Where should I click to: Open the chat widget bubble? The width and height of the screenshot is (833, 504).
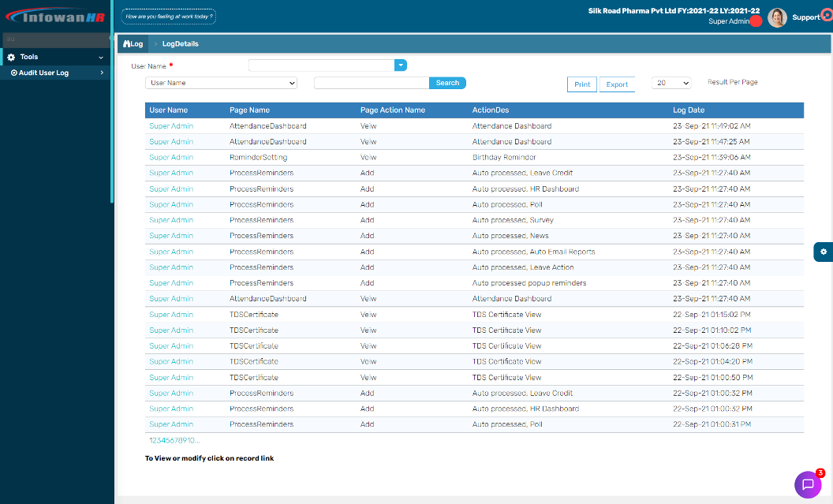807,484
